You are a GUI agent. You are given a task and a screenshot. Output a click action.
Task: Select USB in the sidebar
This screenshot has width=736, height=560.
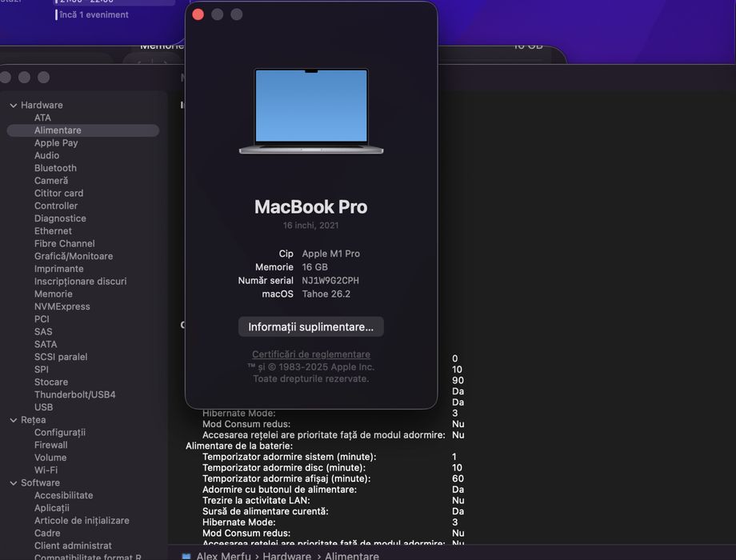[43, 407]
